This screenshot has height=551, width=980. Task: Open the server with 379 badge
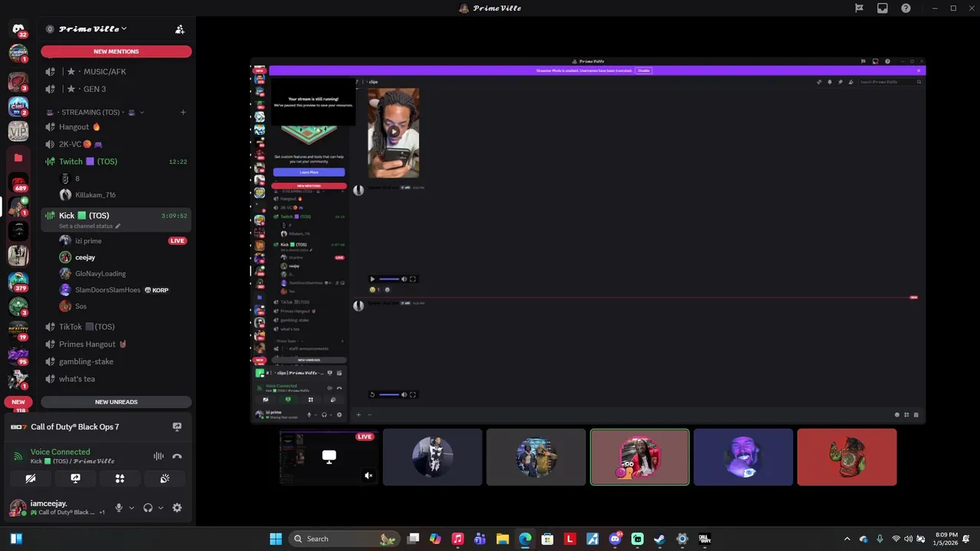coord(18,281)
